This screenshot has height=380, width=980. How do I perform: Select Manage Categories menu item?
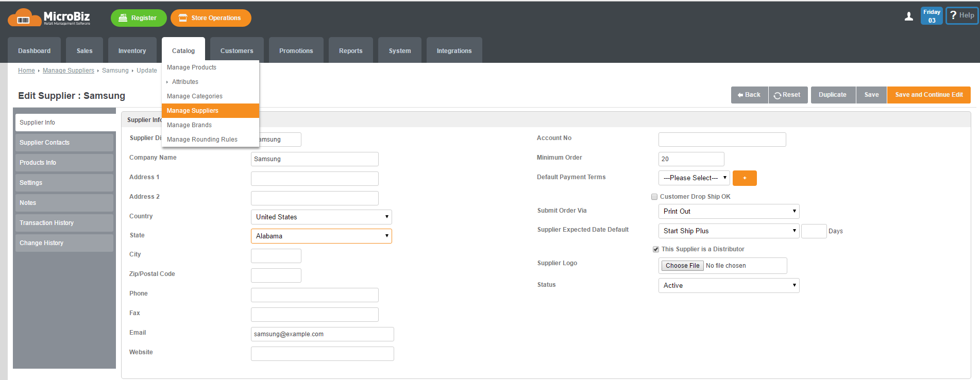point(210,96)
